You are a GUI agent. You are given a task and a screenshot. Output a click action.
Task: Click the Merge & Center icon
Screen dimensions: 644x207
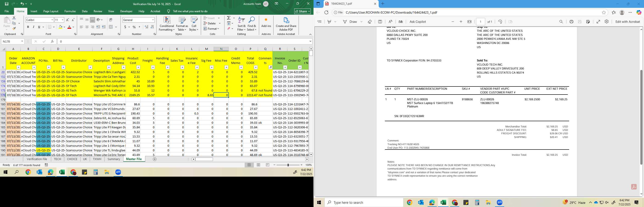coord(111,27)
